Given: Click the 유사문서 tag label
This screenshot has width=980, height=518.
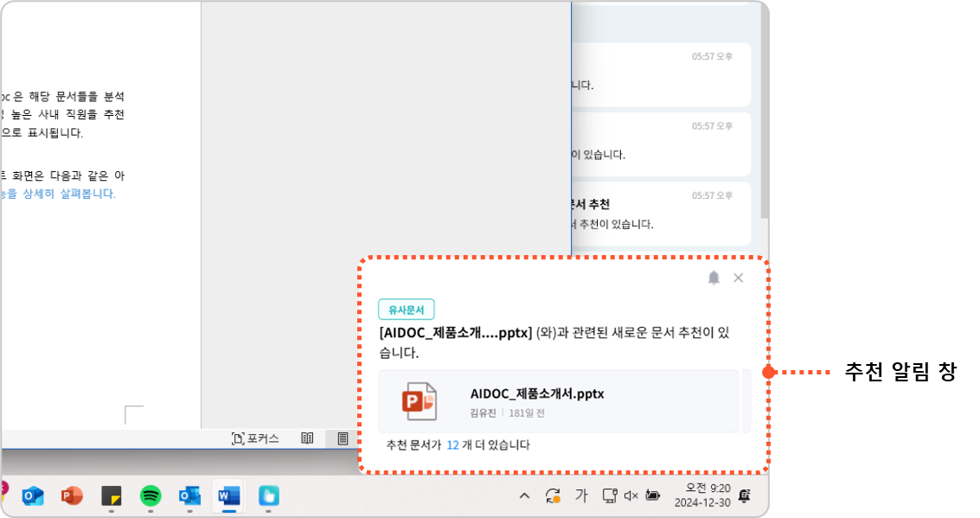Looking at the screenshot, I should coord(406,310).
